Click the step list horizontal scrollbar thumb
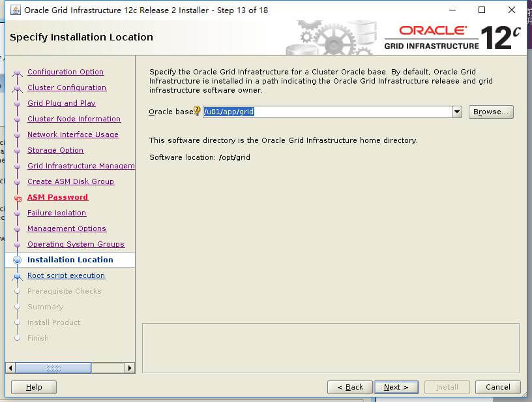Image resolution: width=532 pixels, height=402 pixels. pyautogui.click(x=53, y=368)
